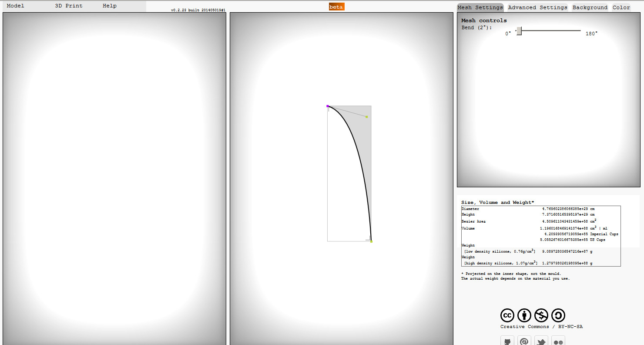The height and width of the screenshot is (345, 644).
Task: Click the Creative Commons CC icon
Action: (507, 315)
